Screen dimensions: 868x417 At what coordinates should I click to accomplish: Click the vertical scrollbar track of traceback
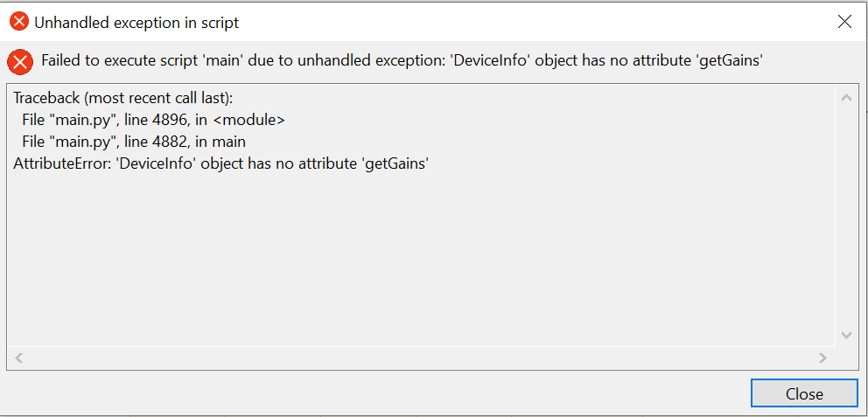pyautogui.click(x=846, y=219)
